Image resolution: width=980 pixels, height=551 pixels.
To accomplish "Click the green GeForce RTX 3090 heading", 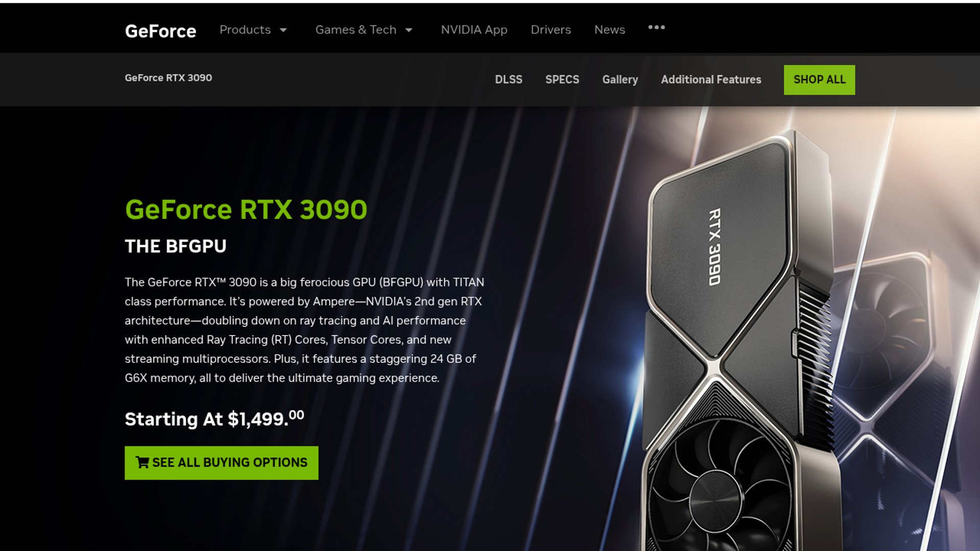I will [x=246, y=209].
